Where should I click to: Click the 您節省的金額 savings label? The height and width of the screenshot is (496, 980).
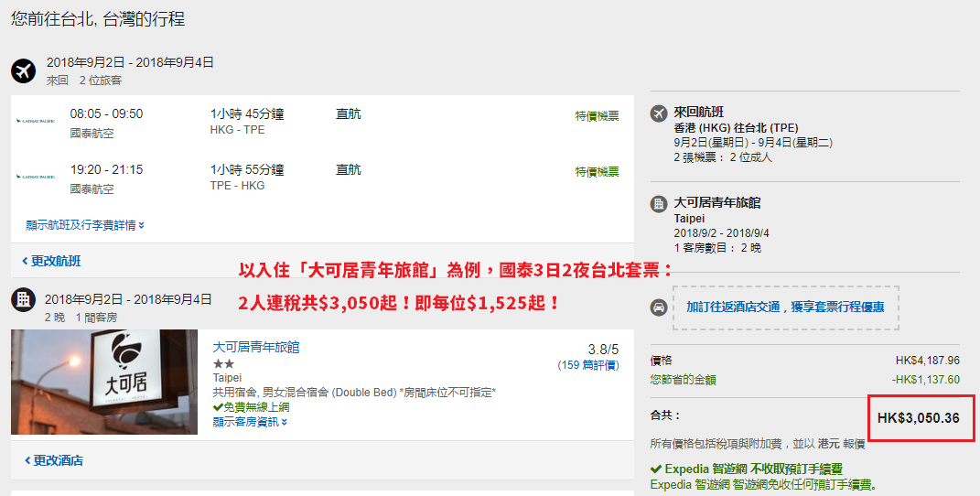[x=684, y=379]
